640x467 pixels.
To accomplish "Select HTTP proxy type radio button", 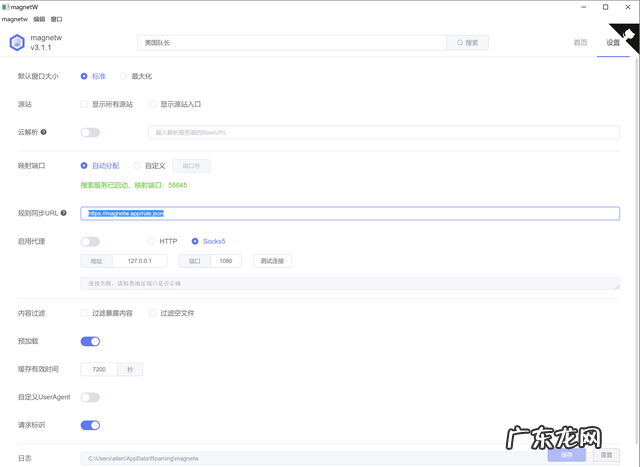I will [x=151, y=241].
